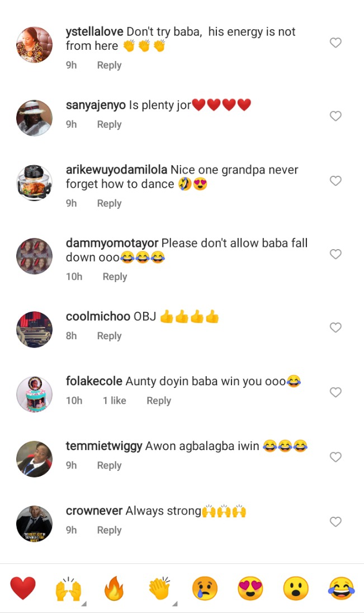Viewport: 364px width, 613px height.
Task: Tap the clapping hands emoji reaction
Action: tap(159, 589)
